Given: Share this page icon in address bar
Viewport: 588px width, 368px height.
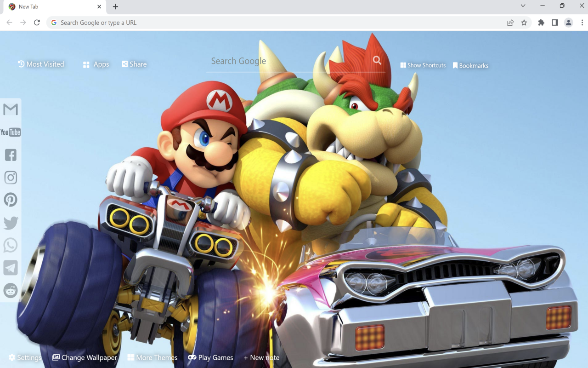Looking at the screenshot, I should click(x=510, y=23).
